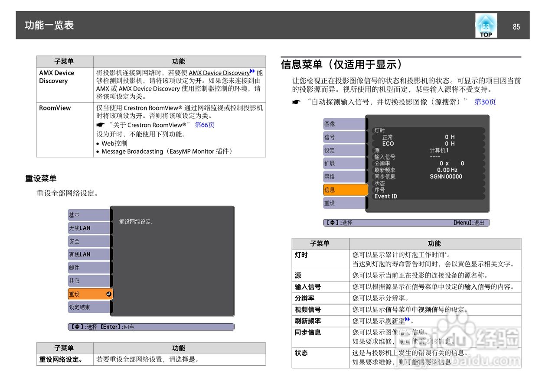Click the 重设菜单 section heading
This screenshot has height=392, width=555.
(41, 178)
